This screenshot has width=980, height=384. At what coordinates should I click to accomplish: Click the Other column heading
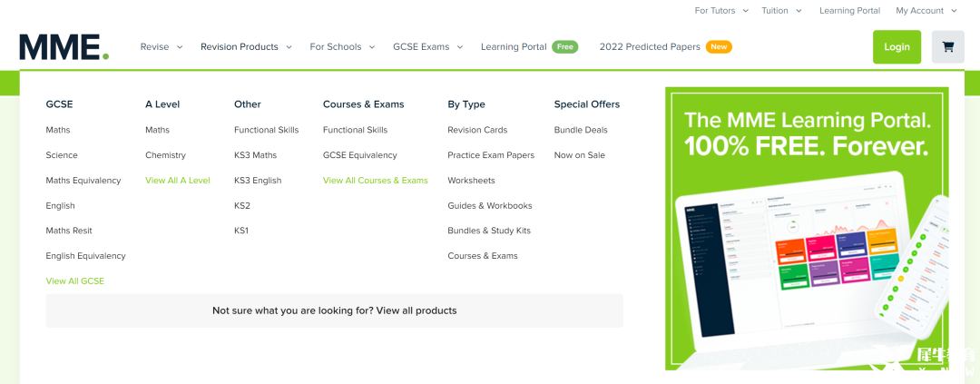[x=248, y=104]
